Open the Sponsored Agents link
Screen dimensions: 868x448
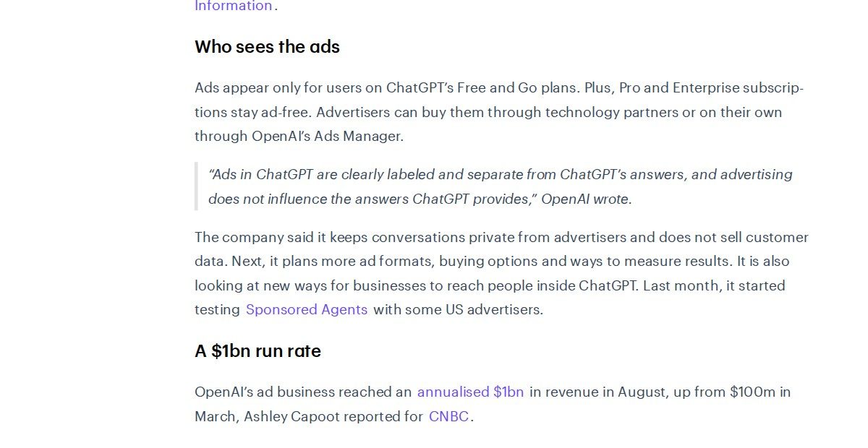(307, 309)
